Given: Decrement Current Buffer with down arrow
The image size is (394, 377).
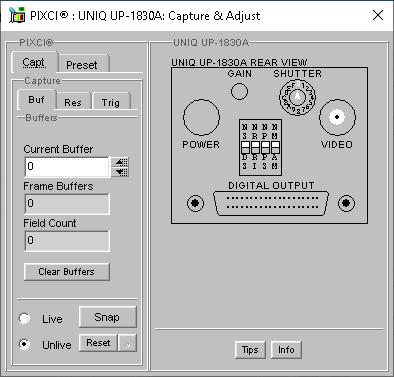Looking at the screenshot, I should click(x=120, y=172).
